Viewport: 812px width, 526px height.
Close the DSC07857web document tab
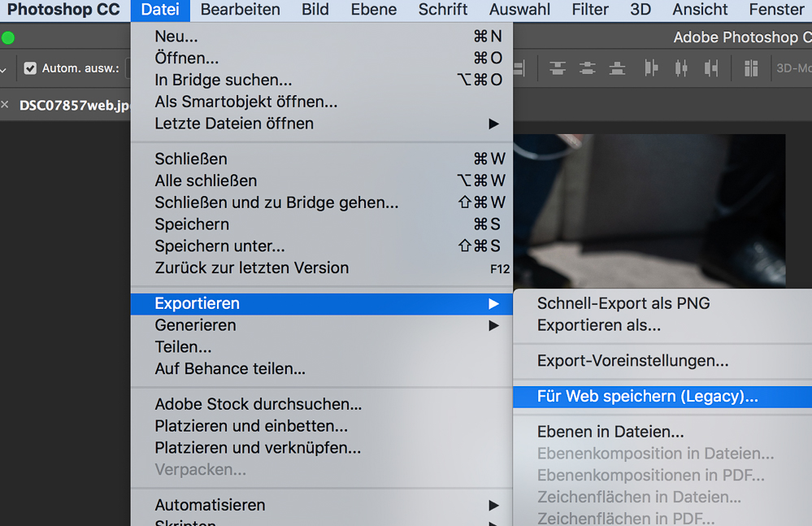pos(5,105)
